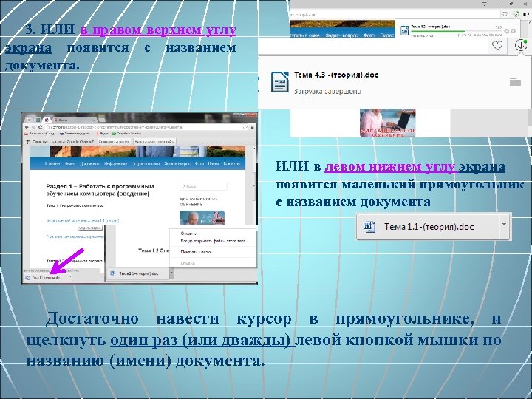The width and height of the screenshot is (532, 399).
Task: Click the large 'Тема 1.1-(теория).doc' download chip
Action: (x=433, y=227)
